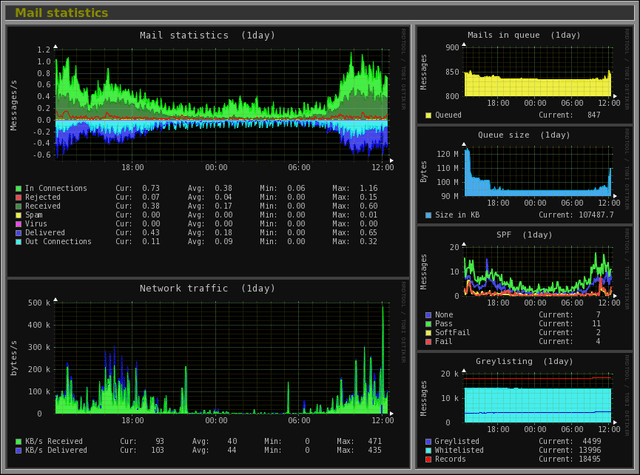Click the In Connections green legend swatch

coord(18,188)
